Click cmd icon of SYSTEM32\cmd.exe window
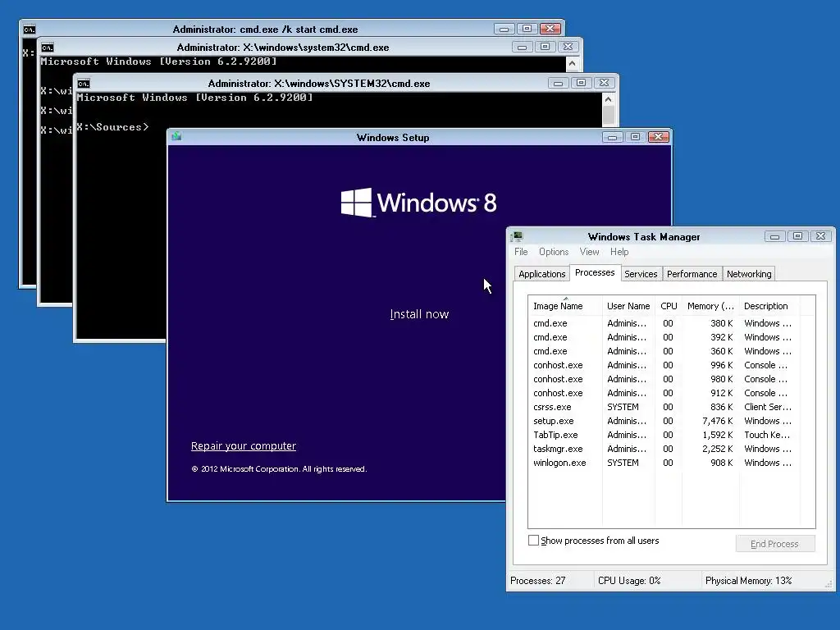Screen dimensions: 840x630 tap(84, 84)
